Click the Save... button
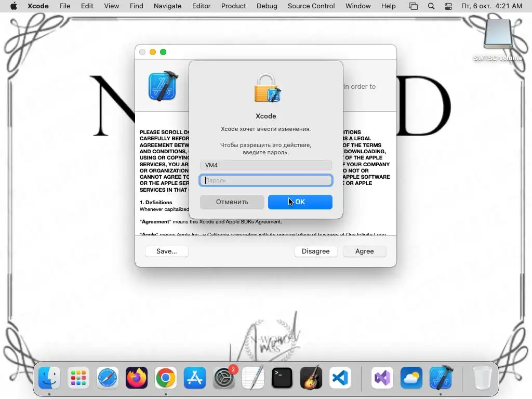532x399 pixels. (167, 251)
